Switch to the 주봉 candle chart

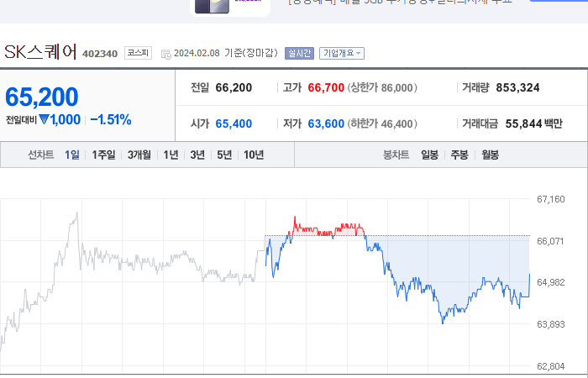click(459, 155)
